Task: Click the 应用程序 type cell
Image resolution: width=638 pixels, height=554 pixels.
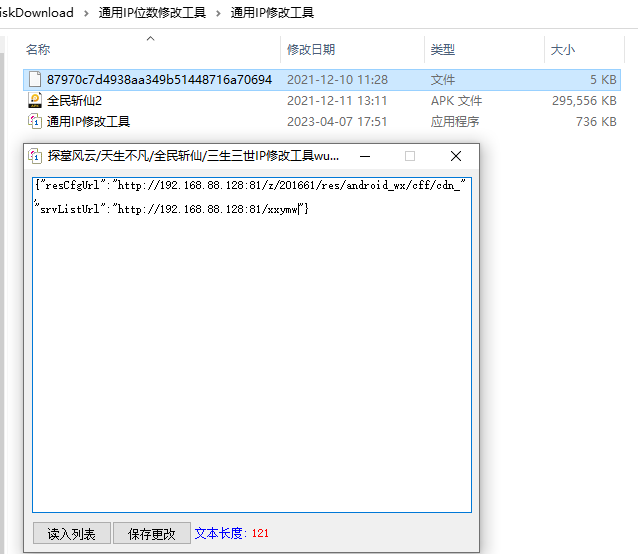Action: click(455, 122)
